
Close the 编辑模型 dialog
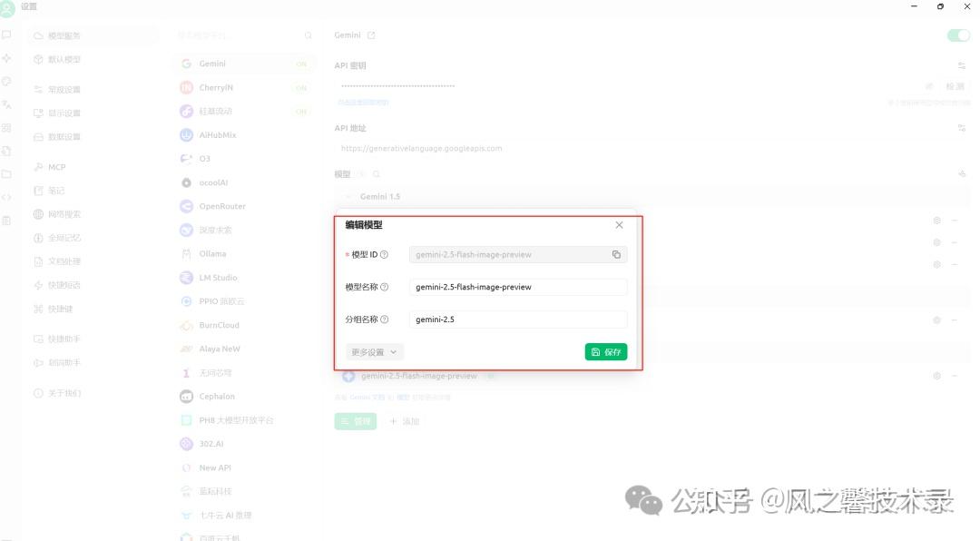pyautogui.click(x=619, y=225)
